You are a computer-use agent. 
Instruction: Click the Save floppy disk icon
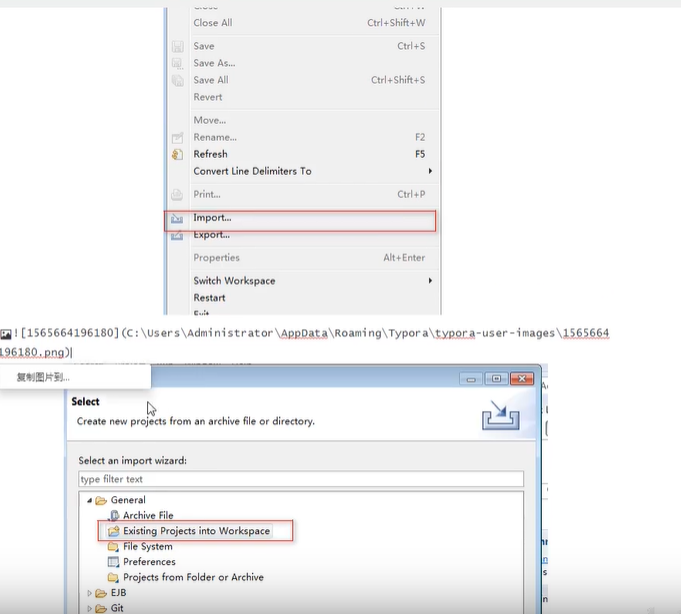click(177, 46)
